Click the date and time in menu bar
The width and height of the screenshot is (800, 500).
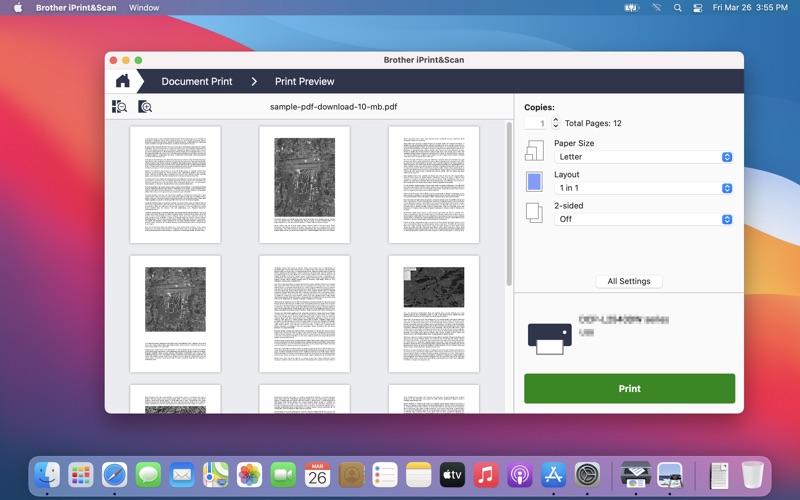click(750, 8)
